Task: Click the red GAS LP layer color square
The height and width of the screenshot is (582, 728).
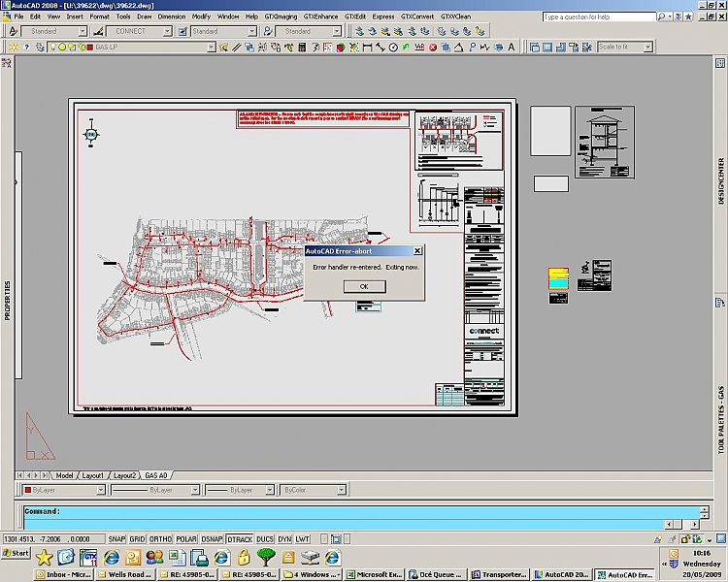Action: coord(90,47)
